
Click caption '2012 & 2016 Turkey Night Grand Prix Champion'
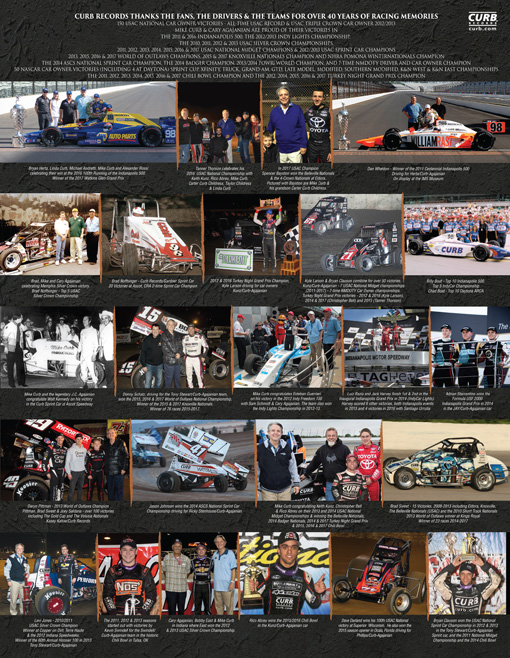pyautogui.click(x=250, y=285)
